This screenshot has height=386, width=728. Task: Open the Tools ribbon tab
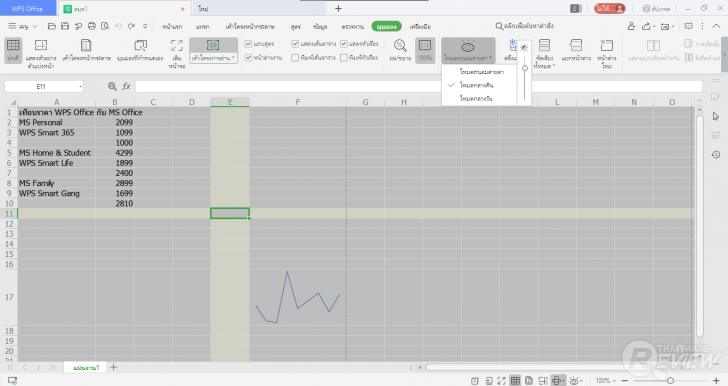[420, 26]
